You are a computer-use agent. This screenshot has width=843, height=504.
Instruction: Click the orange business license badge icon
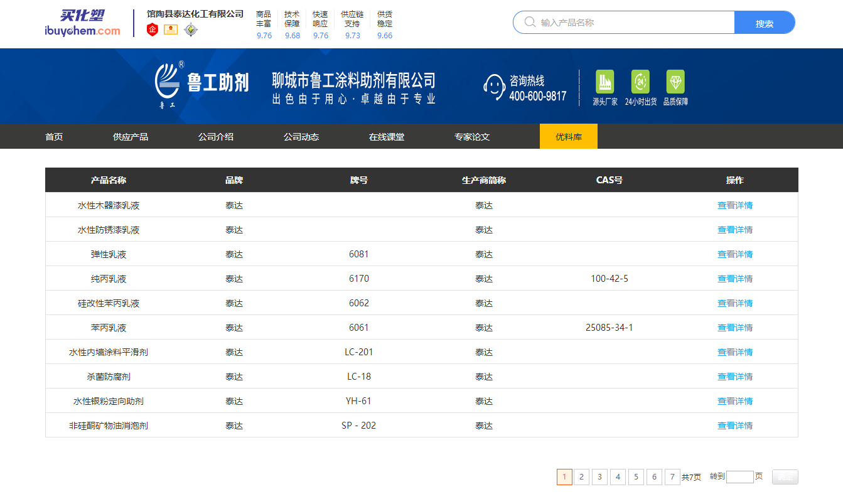(171, 29)
